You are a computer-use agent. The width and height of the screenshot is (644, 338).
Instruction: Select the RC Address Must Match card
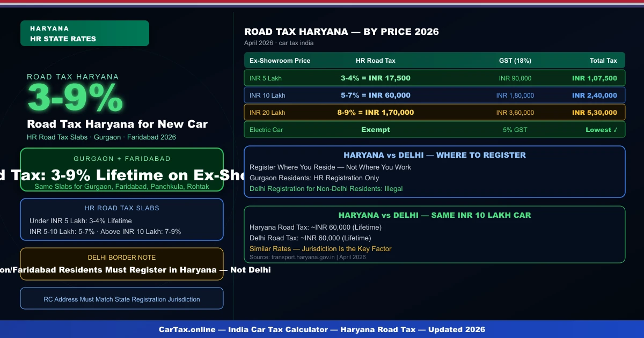[121, 298]
